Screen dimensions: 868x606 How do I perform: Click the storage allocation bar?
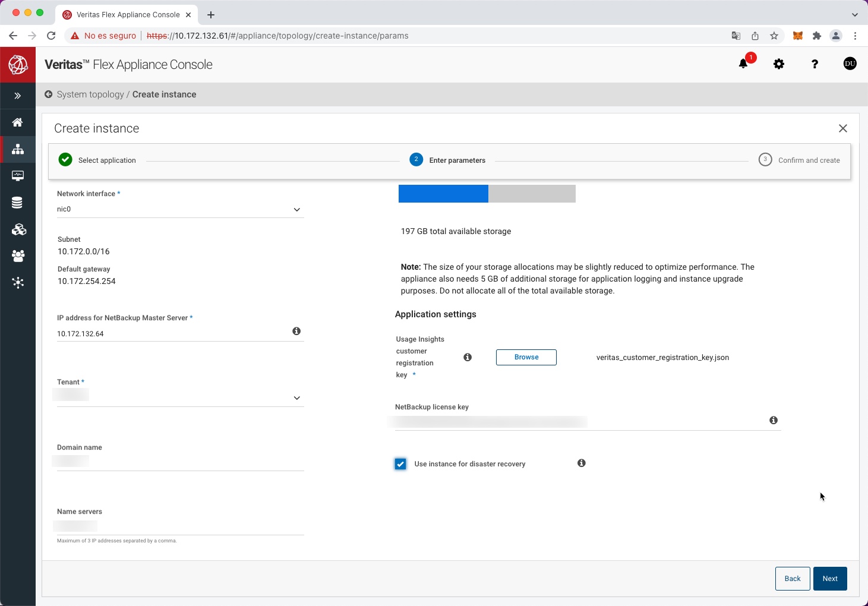[487, 194]
